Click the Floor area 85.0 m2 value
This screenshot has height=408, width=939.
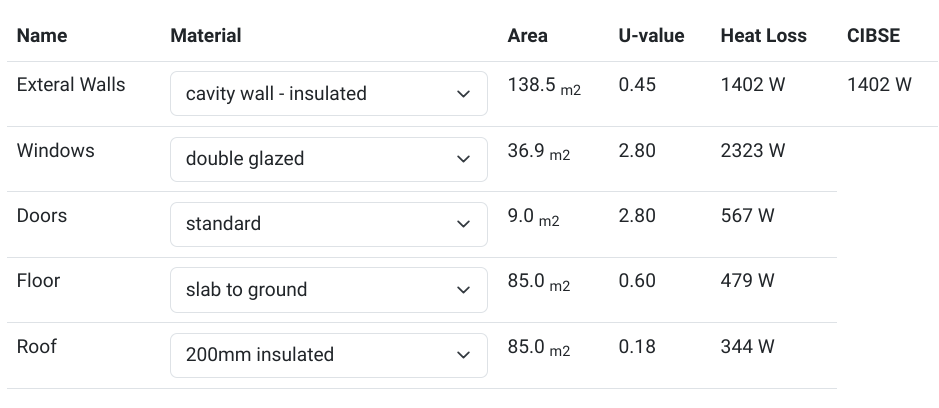click(x=538, y=282)
